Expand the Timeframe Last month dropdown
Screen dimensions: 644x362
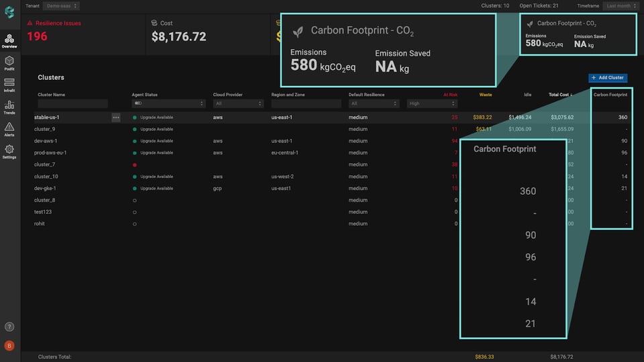point(621,6)
